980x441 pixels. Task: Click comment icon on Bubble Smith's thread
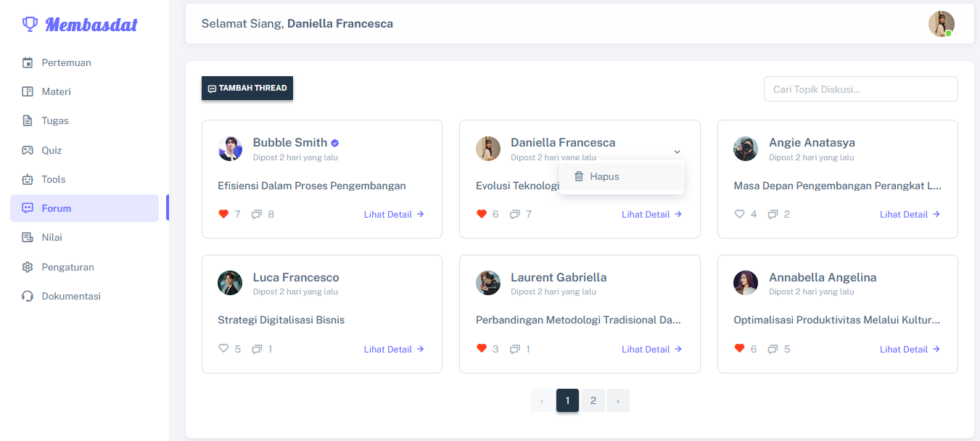(257, 214)
